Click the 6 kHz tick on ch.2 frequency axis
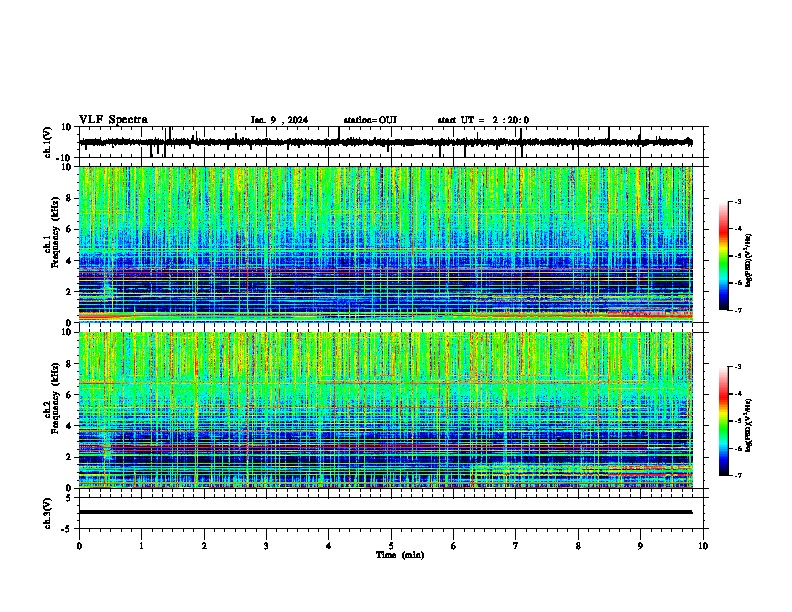The height and width of the screenshot is (612, 792). pyautogui.click(x=69, y=395)
